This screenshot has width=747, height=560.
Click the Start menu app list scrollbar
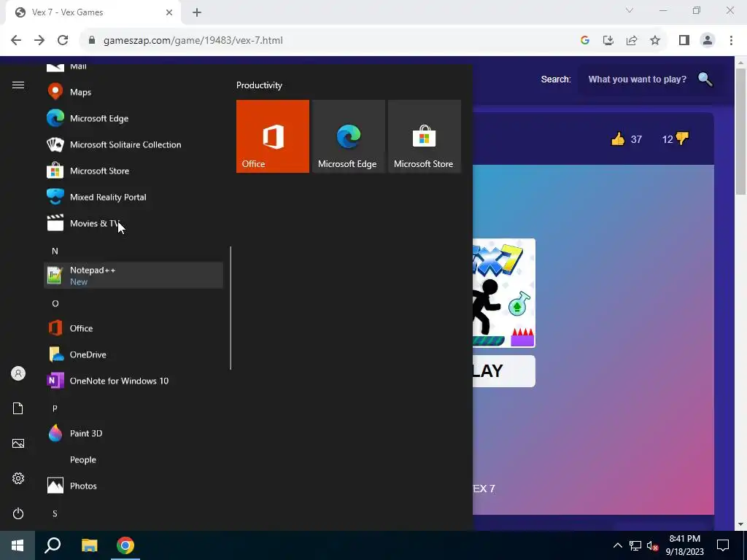(x=231, y=308)
